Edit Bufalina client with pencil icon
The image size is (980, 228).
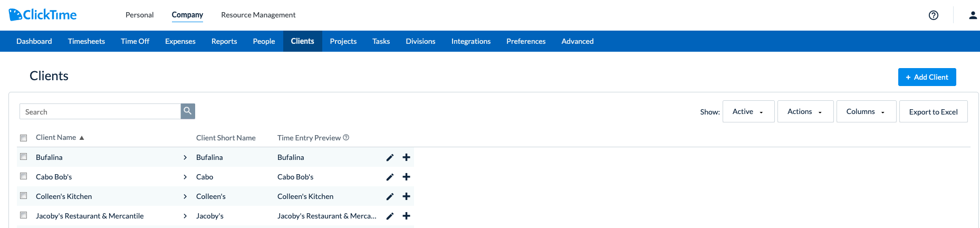(390, 157)
